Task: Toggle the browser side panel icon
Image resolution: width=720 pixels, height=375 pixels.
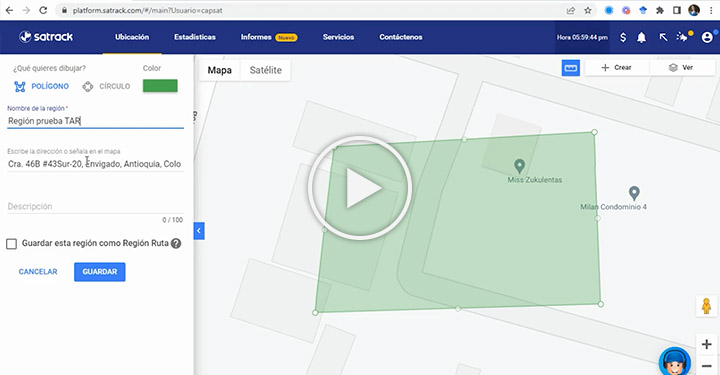Action: [677, 10]
